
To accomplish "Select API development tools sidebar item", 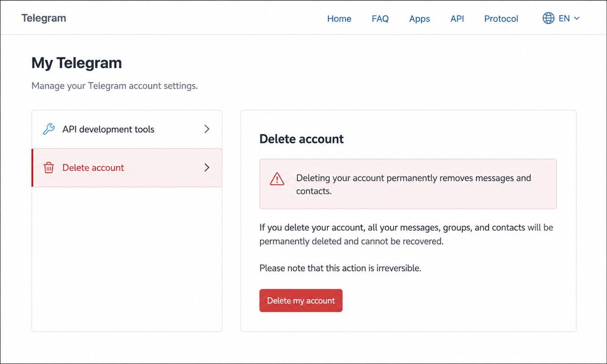I will [127, 129].
